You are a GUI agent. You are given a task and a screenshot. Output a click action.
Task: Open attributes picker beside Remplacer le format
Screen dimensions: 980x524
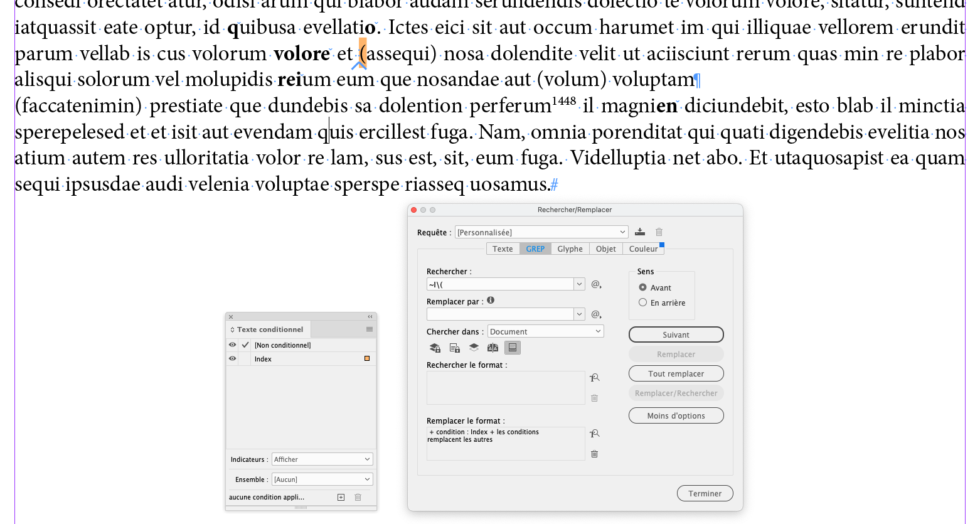[594, 433]
